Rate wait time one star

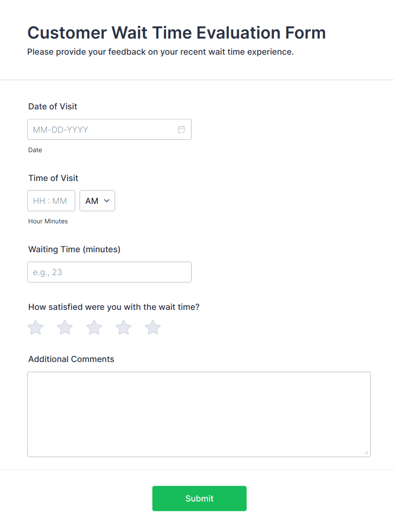tap(36, 328)
